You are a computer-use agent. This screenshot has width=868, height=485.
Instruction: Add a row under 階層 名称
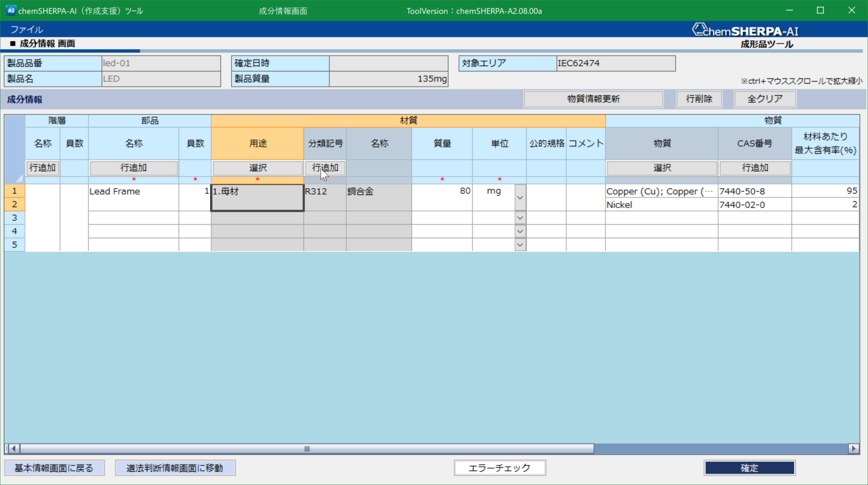tap(42, 168)
